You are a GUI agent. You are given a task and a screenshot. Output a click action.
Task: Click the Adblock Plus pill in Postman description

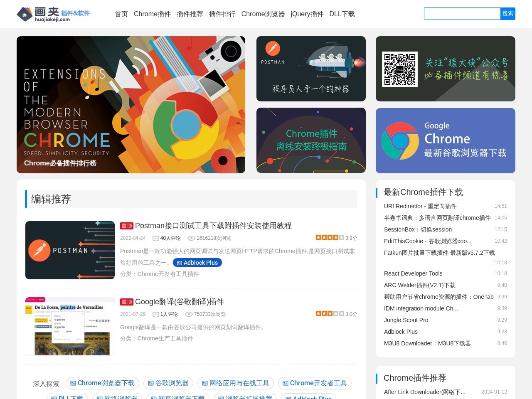[x=197, y=263]
